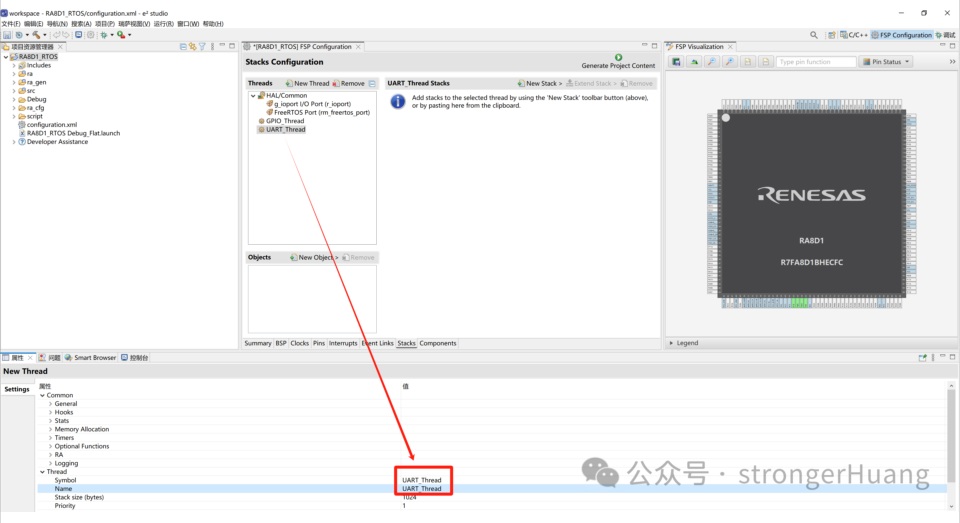Switch to the Pins tab
Screen dimensions: 960x523
tap(319, 344)
